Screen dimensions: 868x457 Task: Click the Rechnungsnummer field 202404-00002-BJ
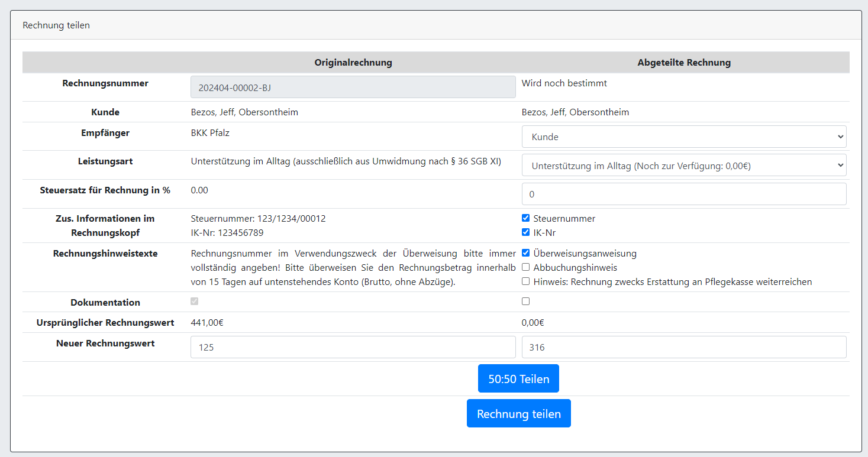click(353, 87)
